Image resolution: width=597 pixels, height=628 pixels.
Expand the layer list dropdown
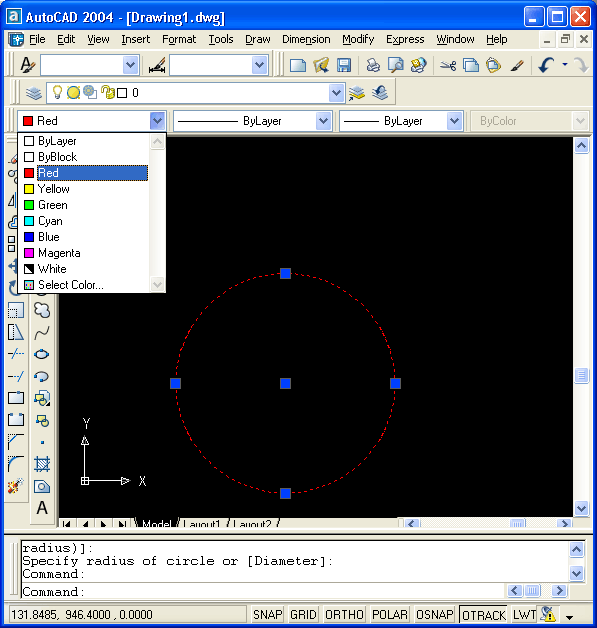coord(336,93)
